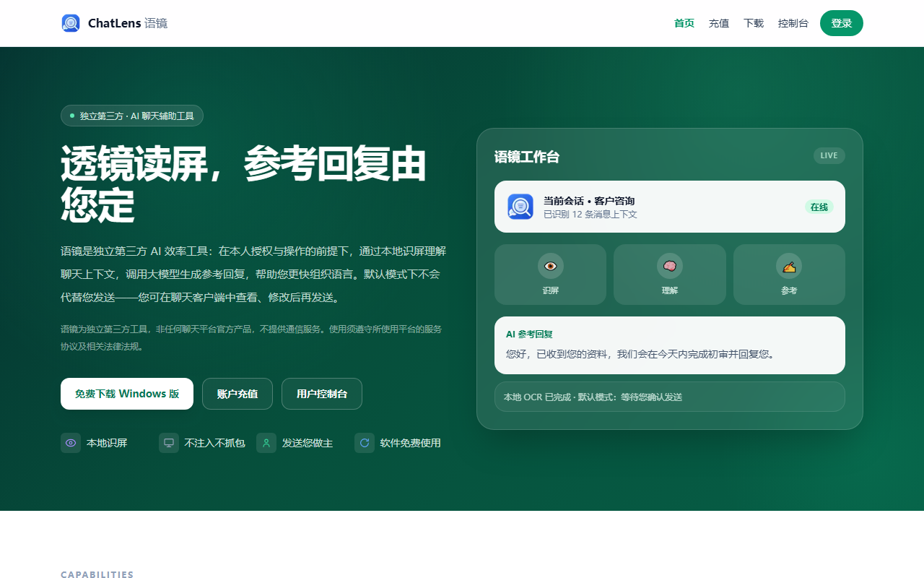Click the writing hand icon above 参考
This screenshot has width=924, height=578.
(789, 266)
